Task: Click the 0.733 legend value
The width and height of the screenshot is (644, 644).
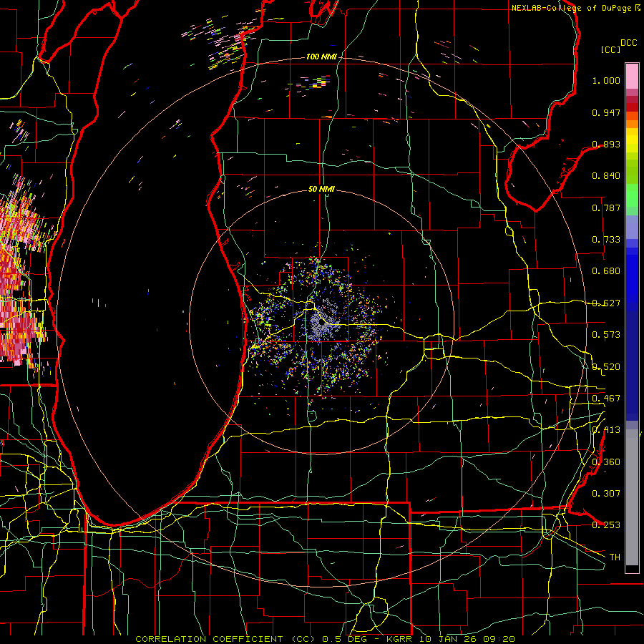Action: point(606,240)
